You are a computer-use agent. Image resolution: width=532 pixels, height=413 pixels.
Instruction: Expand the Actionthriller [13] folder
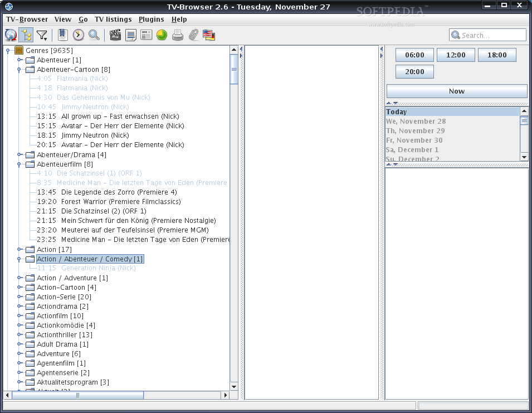click(19, 335)
